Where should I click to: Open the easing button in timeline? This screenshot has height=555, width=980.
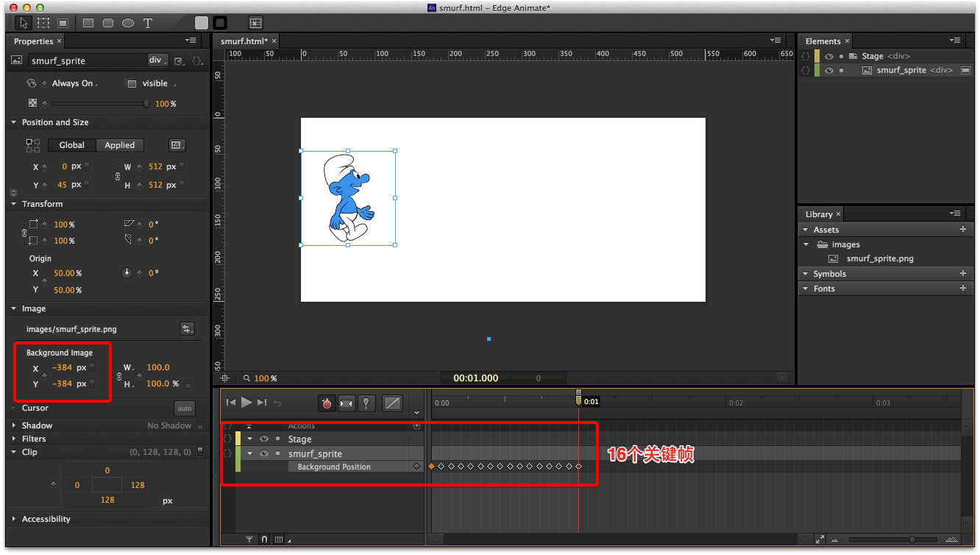tap(393, 403)
